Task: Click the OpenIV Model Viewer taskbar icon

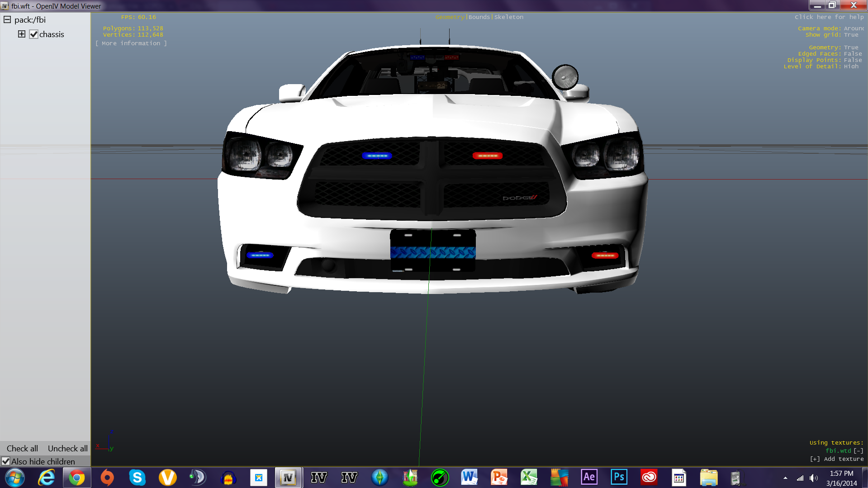Action: click(x=288, y=478)
